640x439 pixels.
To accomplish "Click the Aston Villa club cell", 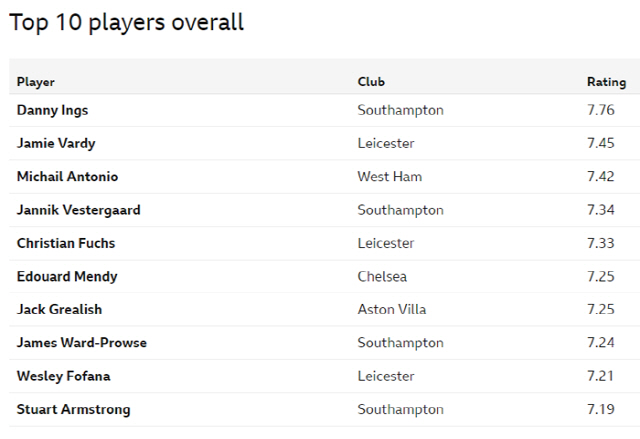I will tap(391, 310).
